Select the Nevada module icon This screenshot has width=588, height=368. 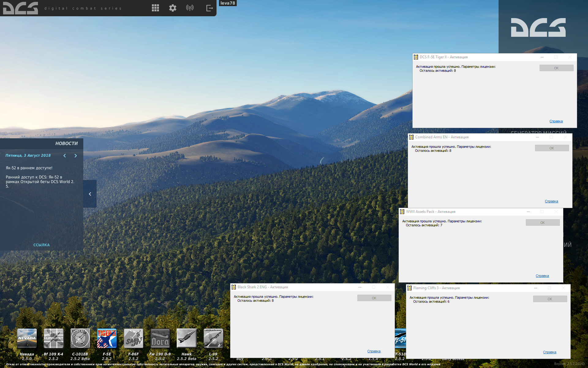point(27,338)
